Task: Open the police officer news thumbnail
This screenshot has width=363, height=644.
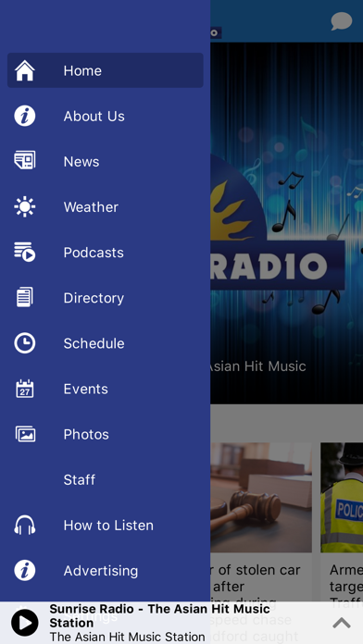Action: [342, 498]
